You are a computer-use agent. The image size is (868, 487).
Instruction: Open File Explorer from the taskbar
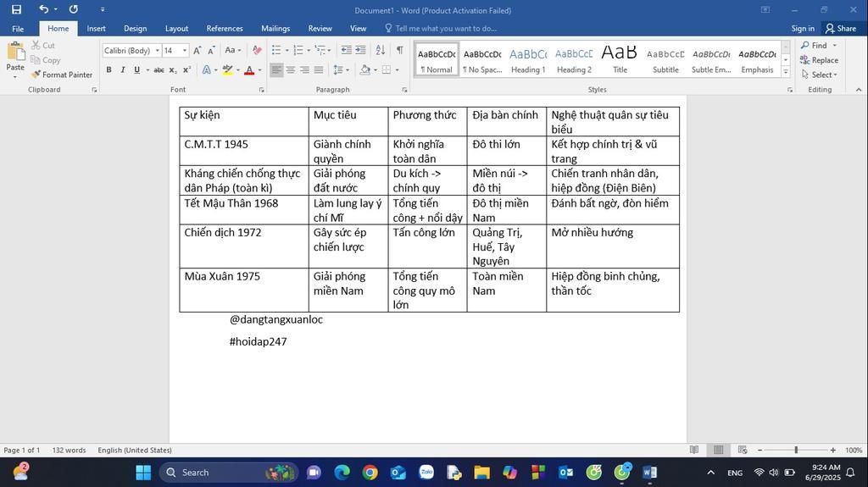(x=481, y=472)
